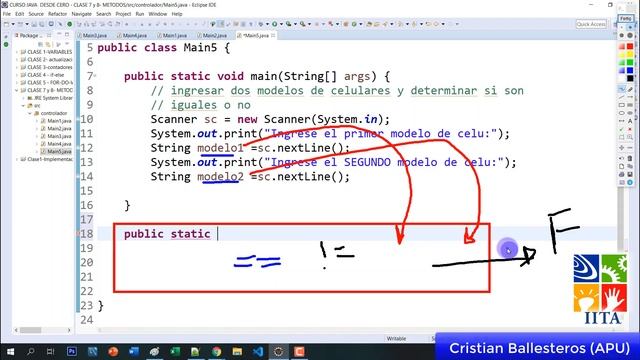Select the magnifier zoom annotation tool
This screenshot has height=360, width=640.
[x=630, y=137]
